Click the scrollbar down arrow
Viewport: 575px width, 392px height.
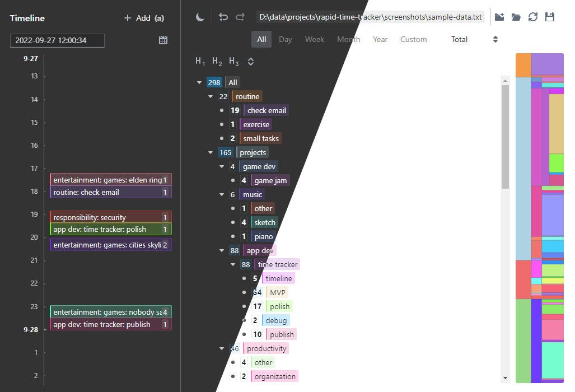click(506, 377)
